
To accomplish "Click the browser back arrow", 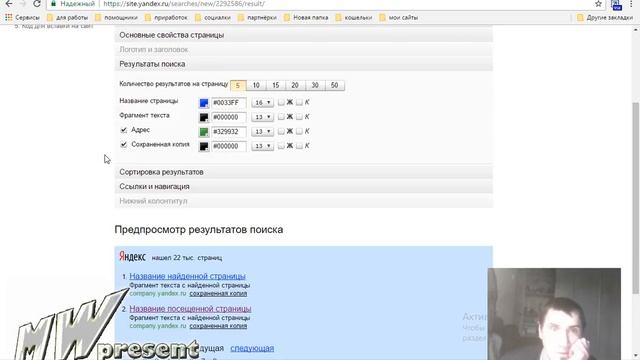I will pyautogui.click(x=9, y=4).
